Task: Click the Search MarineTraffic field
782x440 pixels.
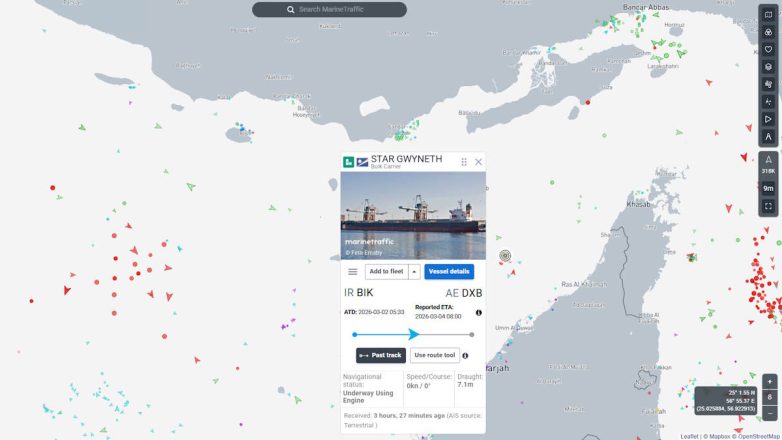Action: coord(329,9)
